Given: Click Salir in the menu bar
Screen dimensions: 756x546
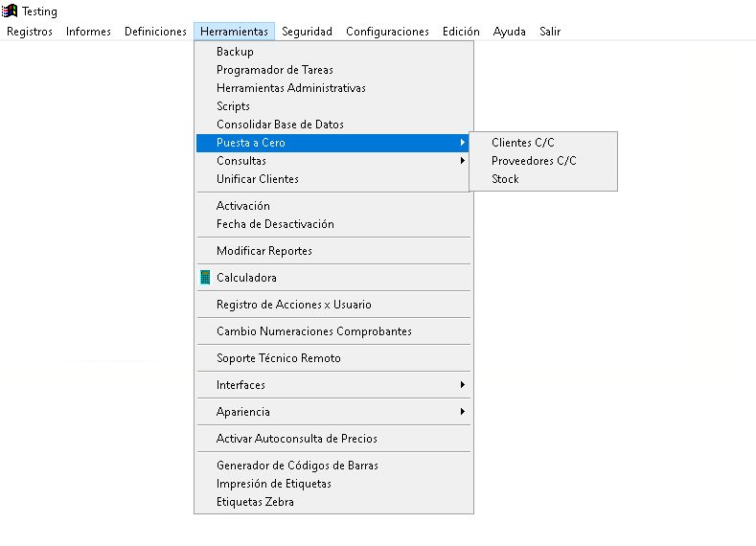Looking at the screenshot, I should 550,32.
